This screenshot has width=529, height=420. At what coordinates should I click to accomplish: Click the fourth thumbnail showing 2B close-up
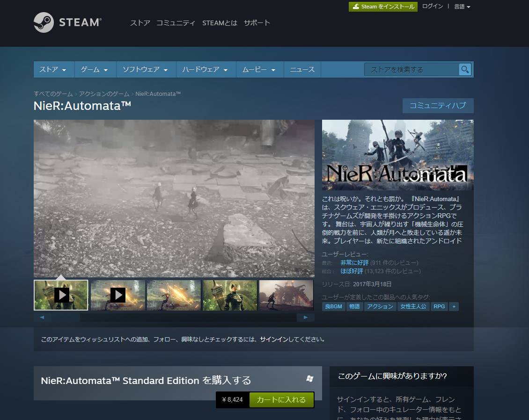pos(230,295)
